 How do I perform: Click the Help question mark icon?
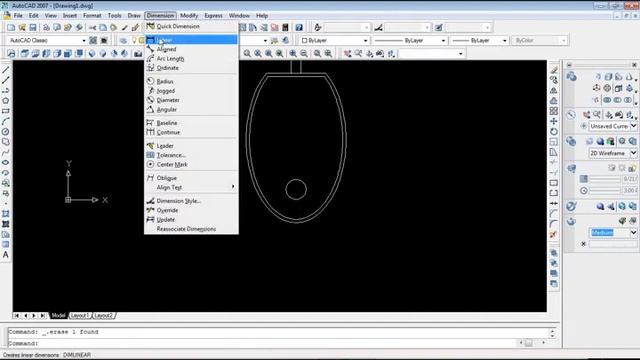coord(299,27)
